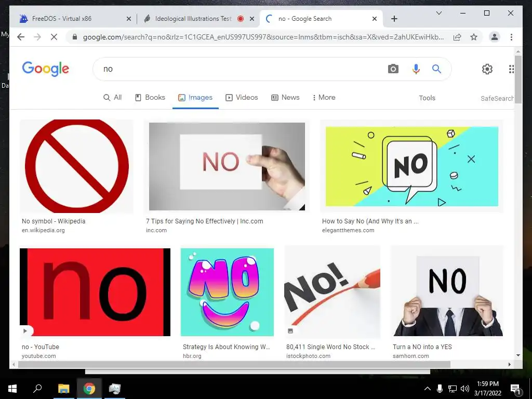This screenshot has width=532, height=399.
Task: Click scrollbar down arrow
Action: click(518, 355)
